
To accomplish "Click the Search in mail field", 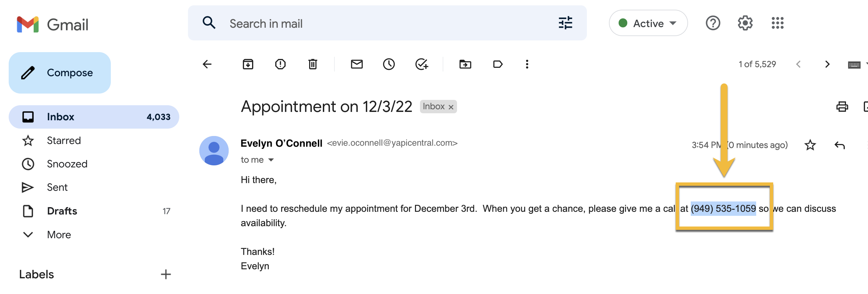I will tap(387, 23).
